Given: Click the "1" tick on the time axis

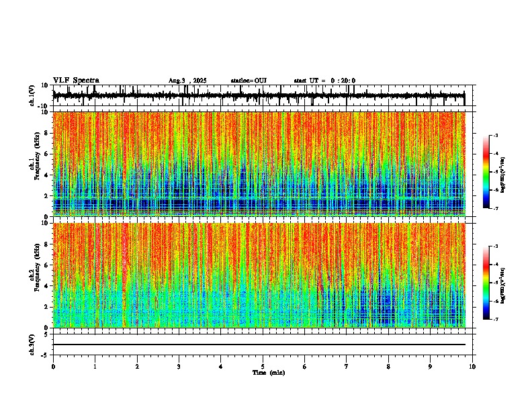Looking at the screenshot, I should (x=95, y=367).
